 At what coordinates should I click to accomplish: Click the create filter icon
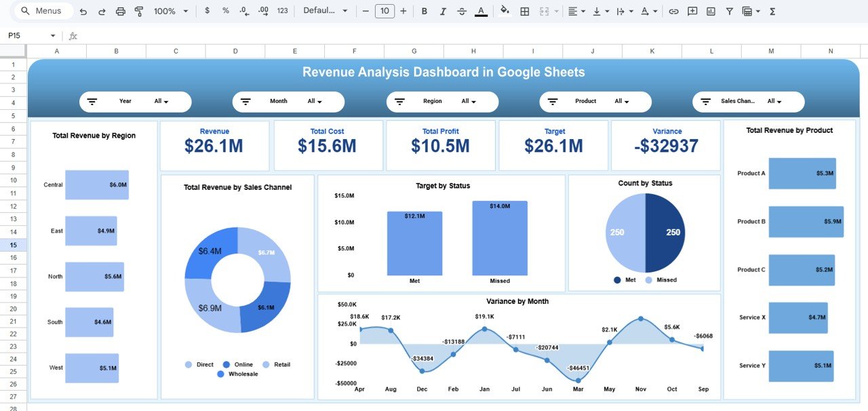729,11
